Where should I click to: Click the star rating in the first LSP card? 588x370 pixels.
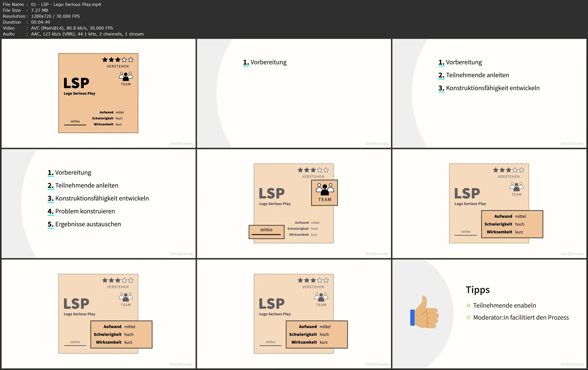click(118, 60)
